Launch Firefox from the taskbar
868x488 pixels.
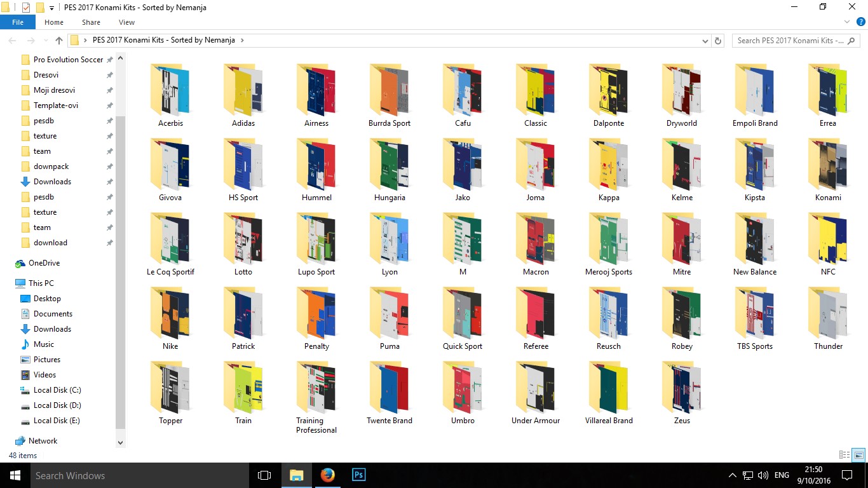(327, 475)
